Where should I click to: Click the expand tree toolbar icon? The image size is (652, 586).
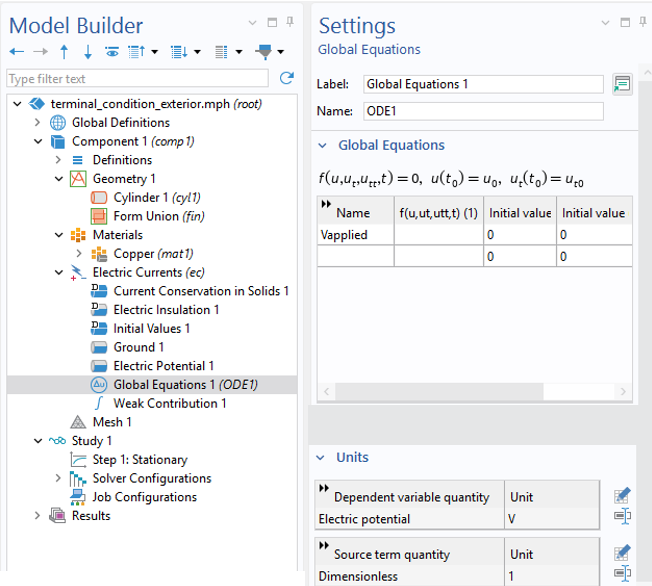pyautogui.click(x=136, y=52)
